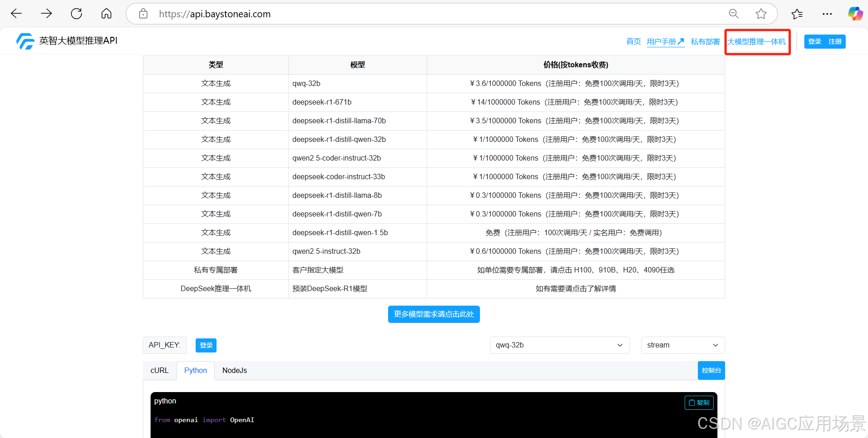Click qwen2.5-instruct-32b model cell

[358, 252]
